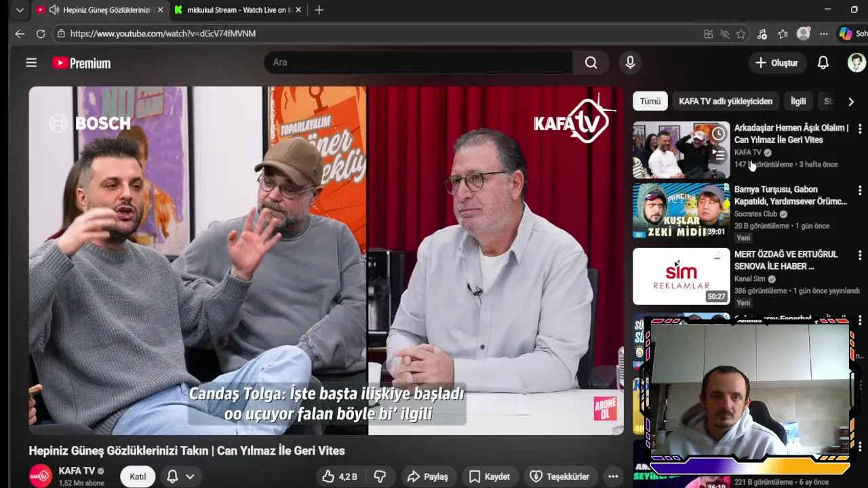Show more filter chips with right arrow
The width and height of the screenshot is (868, 488).
click(850, 102)
